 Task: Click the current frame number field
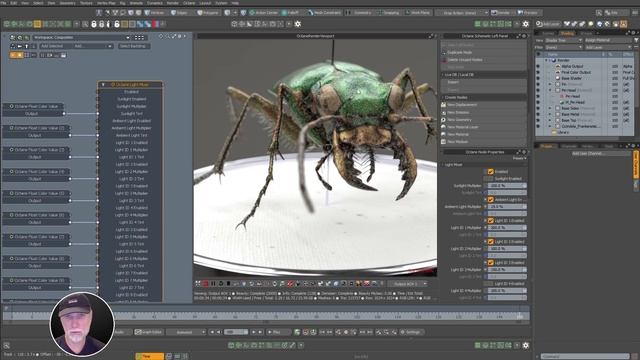click(x=236, y=332)
